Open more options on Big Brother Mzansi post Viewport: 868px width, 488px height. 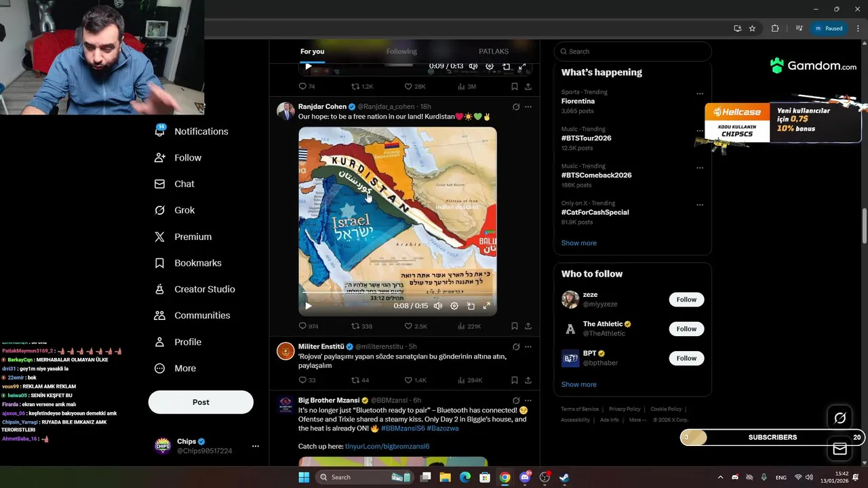528,401
